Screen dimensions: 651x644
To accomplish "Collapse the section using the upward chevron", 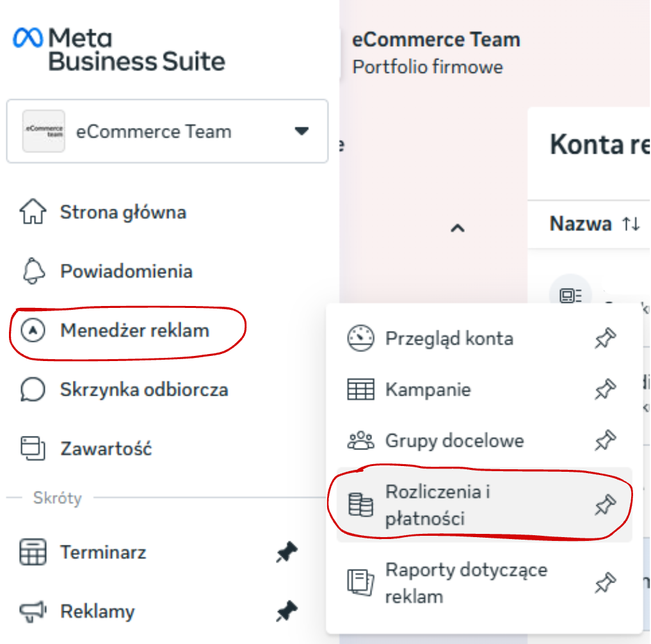I will click(x=457, y=229).
